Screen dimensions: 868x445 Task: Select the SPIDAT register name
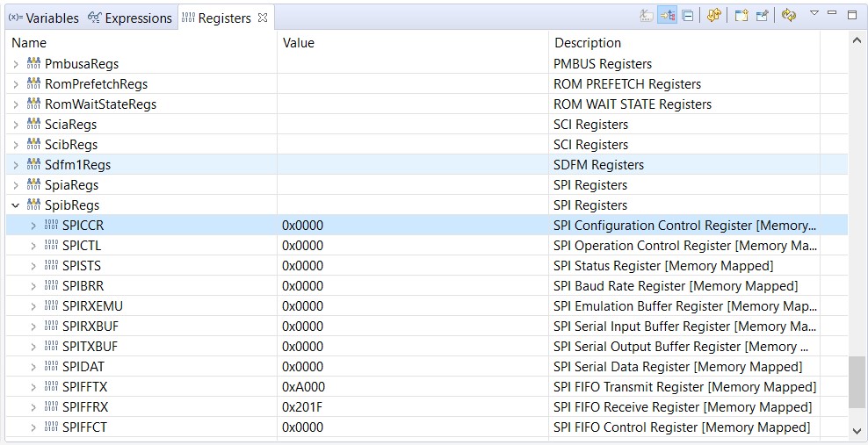[x=83, y=367]
